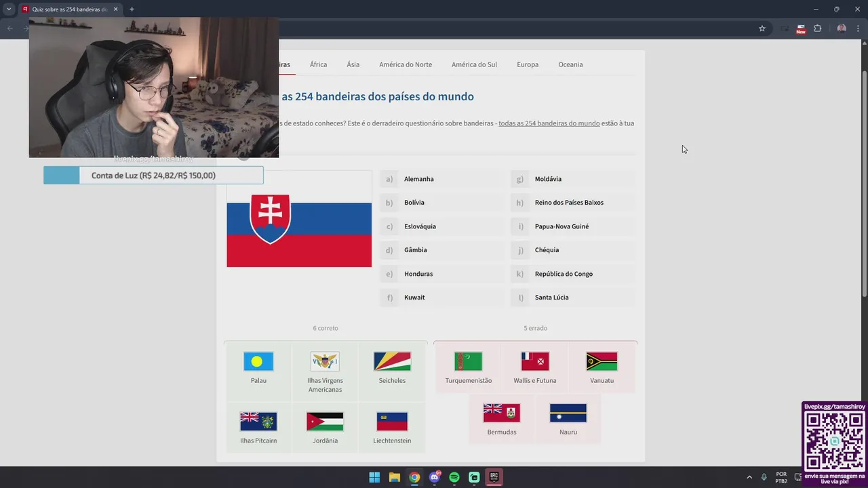The image size is (868, 488).
Task: Choose answer Kuwait
Action: tap(442, 298)
